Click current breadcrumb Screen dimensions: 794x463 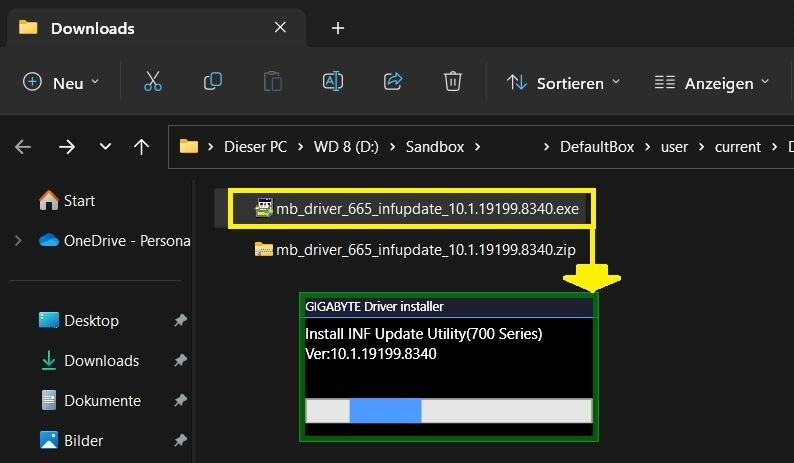[738, 147]
